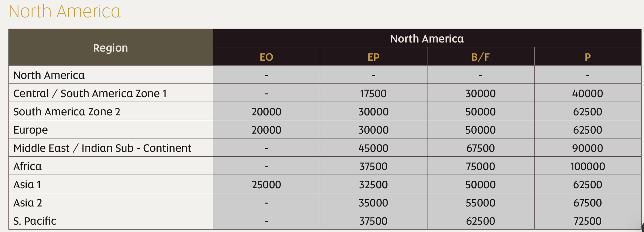
Task: Click the EP column header
Action: [x=373, y=57]
